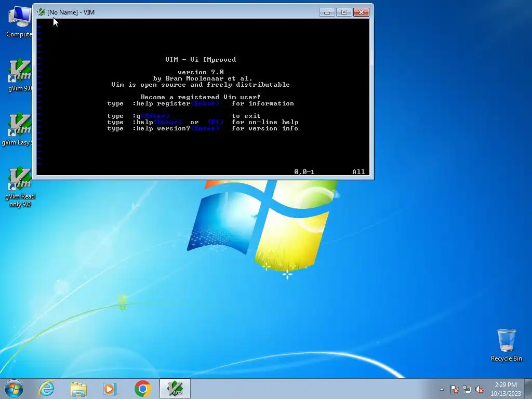Open the Action Center flag icon

tap(455, 389)
